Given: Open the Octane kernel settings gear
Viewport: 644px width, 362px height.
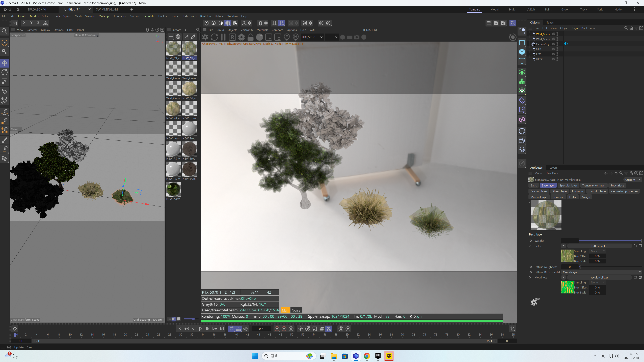Looking at the screenshot, I should (x=241, y=37).
